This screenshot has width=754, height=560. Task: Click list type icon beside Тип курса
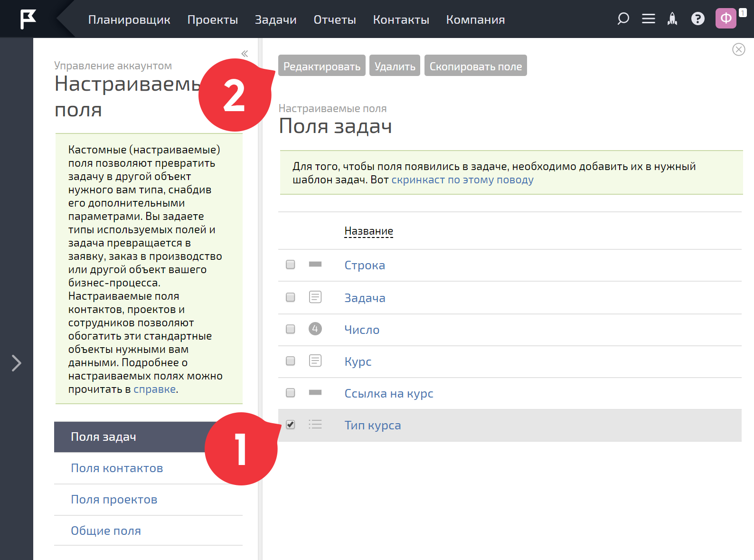315,424
